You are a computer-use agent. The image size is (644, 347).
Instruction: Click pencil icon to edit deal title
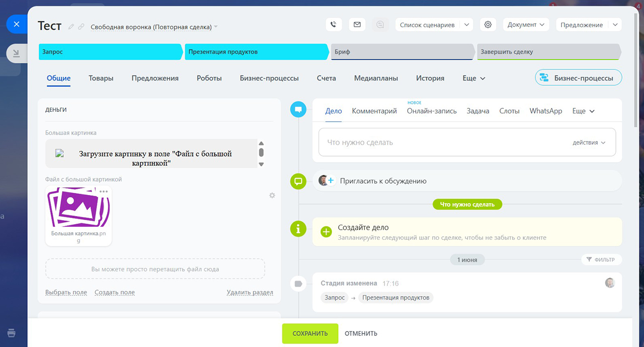(71, 27)
